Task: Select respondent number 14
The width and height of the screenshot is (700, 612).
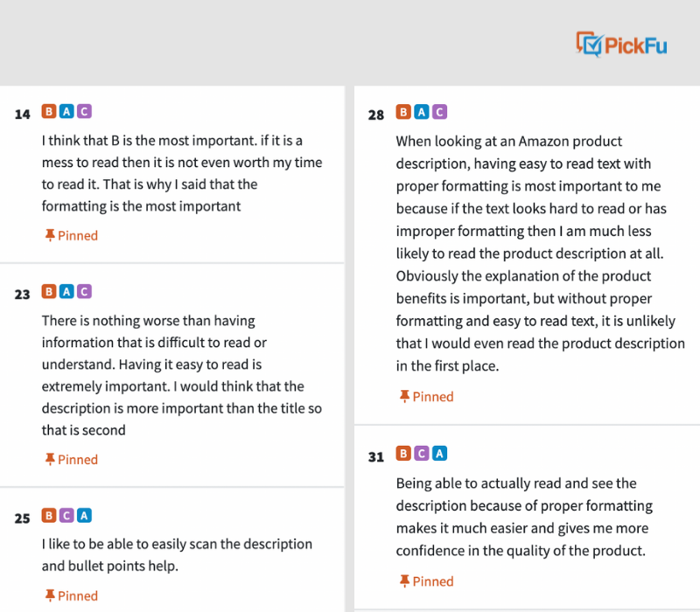Action: coord(23,115)
